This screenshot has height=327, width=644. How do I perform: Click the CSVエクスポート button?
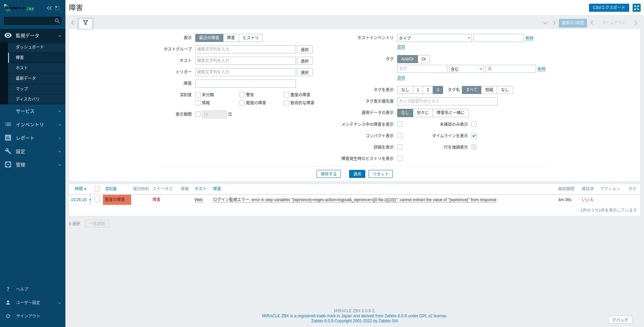[609, 8]
